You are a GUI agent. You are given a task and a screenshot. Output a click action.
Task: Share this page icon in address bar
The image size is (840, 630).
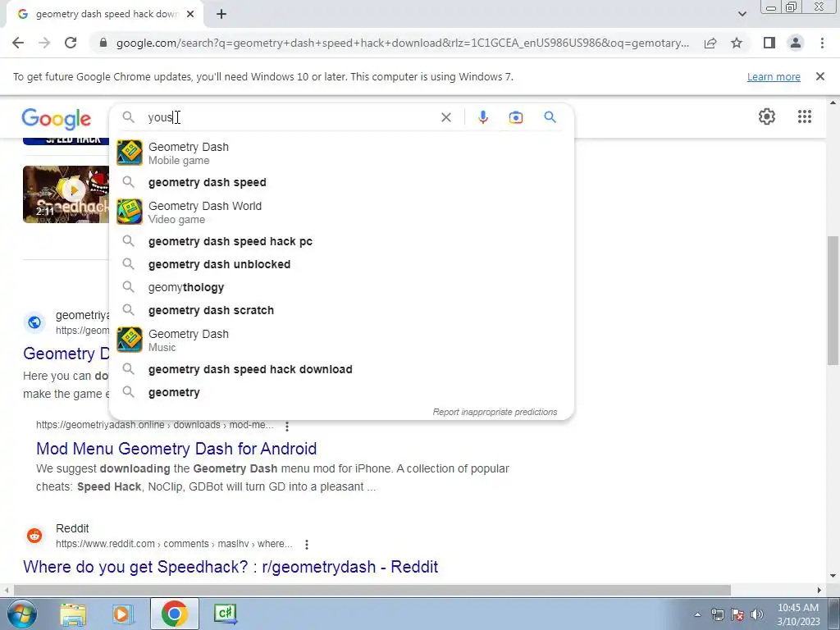pyautogui.click(x=710, y=43)
